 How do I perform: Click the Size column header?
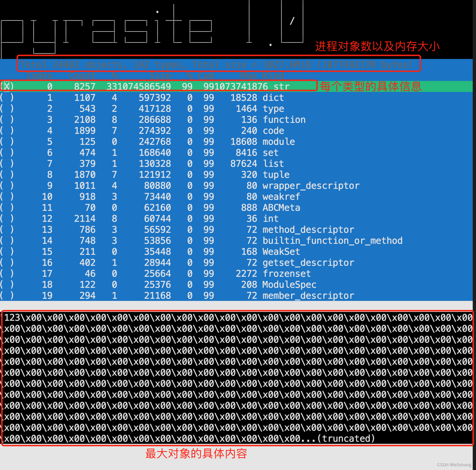[160, 76]
